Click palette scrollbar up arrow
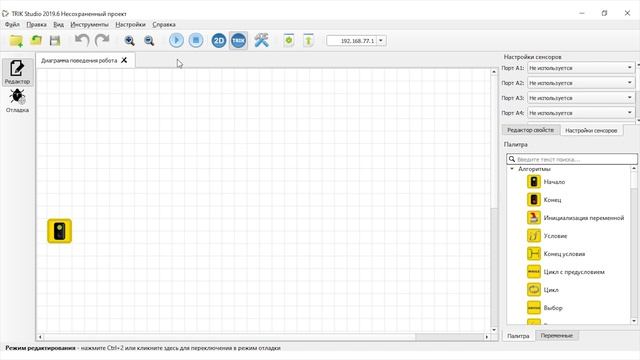The height and width of the screenshot is (360, 640). (634, 169)
